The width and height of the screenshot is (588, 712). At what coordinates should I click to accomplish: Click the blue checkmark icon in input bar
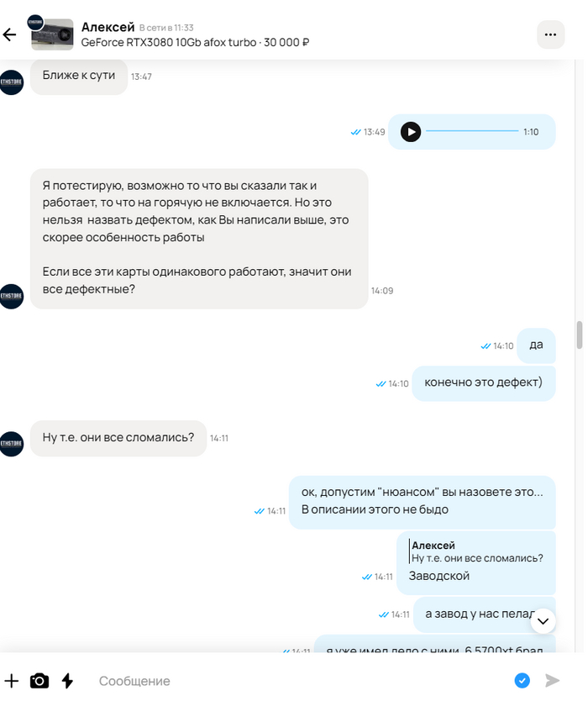pos(522,680)
